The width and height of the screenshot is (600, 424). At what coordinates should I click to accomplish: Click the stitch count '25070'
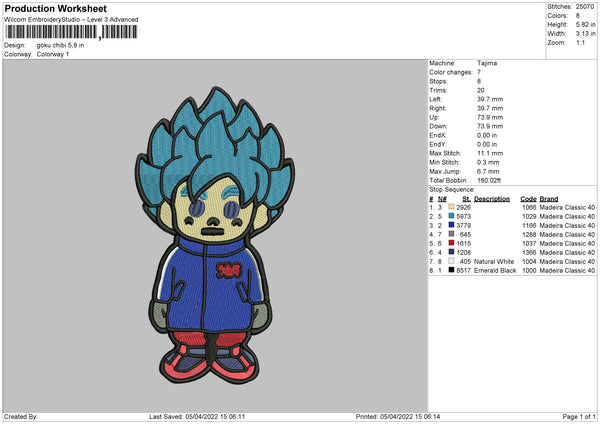coord(585,7)
